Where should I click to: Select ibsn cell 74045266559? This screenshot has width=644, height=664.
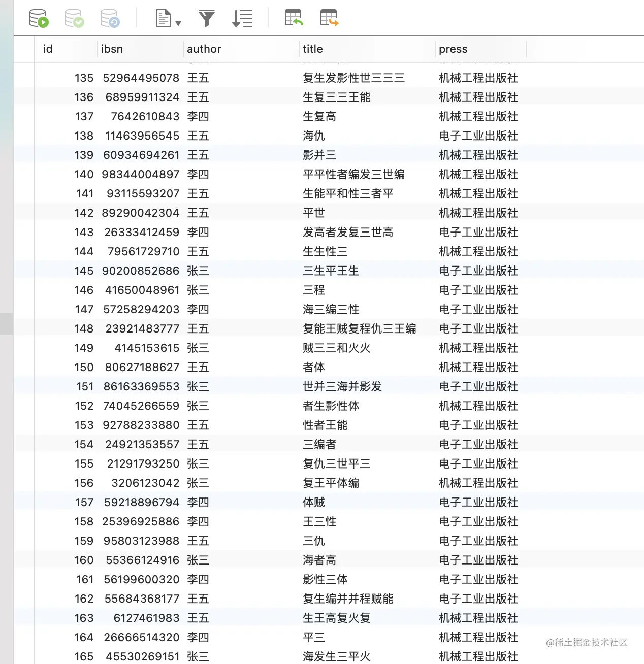pos(141,406)
